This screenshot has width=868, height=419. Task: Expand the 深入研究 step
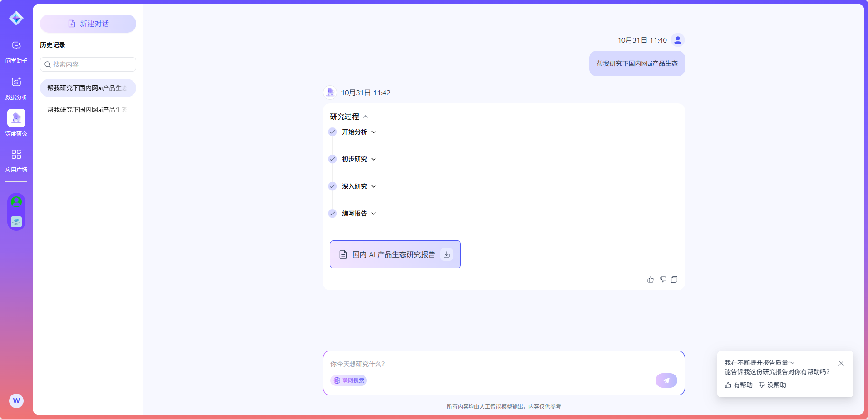[374, 186]
